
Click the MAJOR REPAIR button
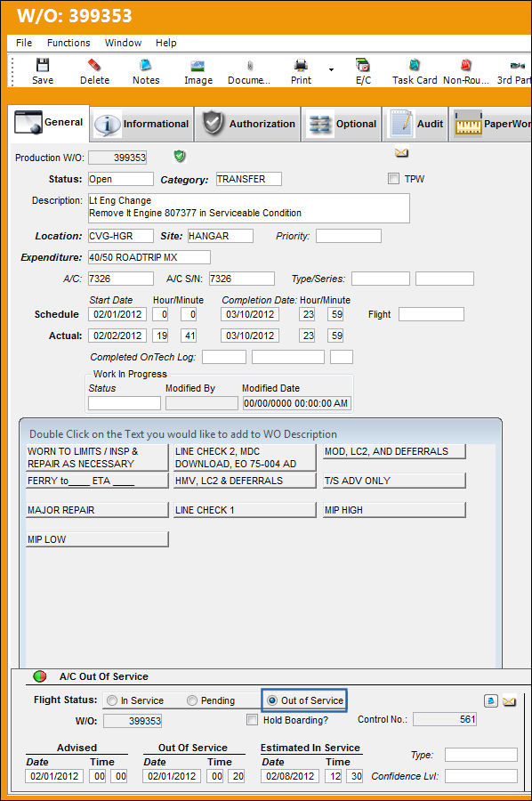[x=97, y=510]
